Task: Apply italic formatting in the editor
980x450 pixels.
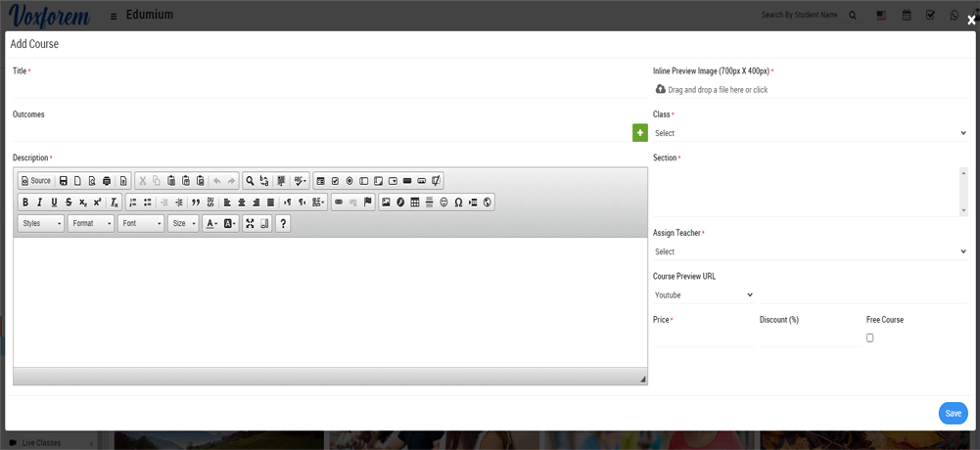Action: coord(39,202)
